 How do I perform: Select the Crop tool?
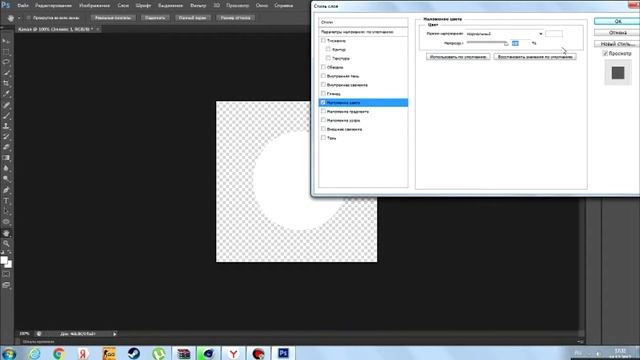[x=6, y=83]
